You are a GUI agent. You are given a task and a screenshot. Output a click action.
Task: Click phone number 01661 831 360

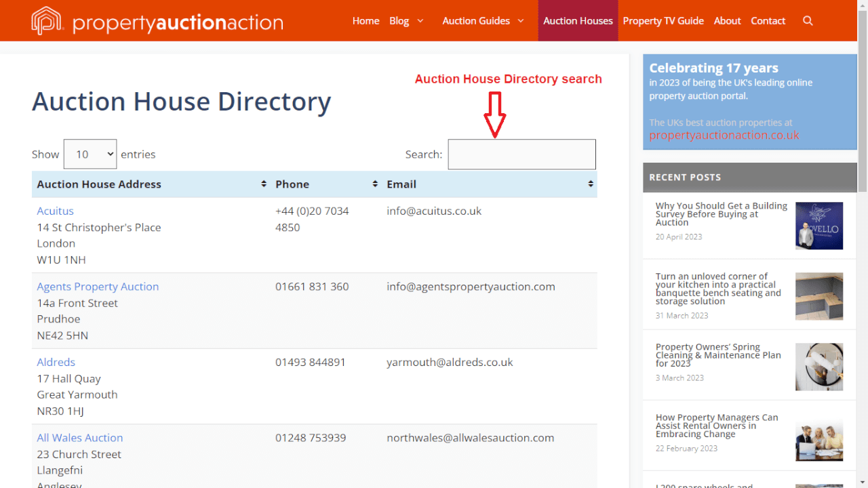click(312, 287)
